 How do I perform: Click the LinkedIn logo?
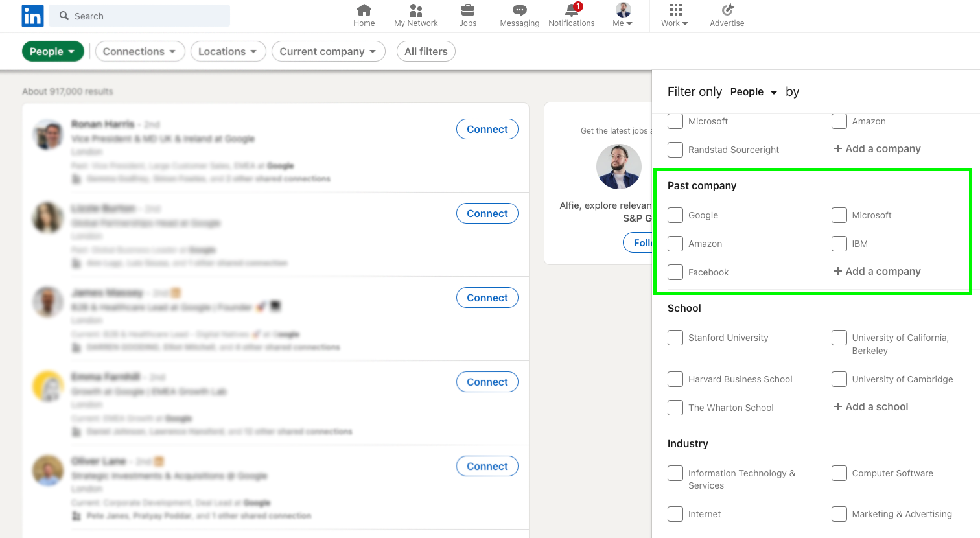tap(32, 16)
